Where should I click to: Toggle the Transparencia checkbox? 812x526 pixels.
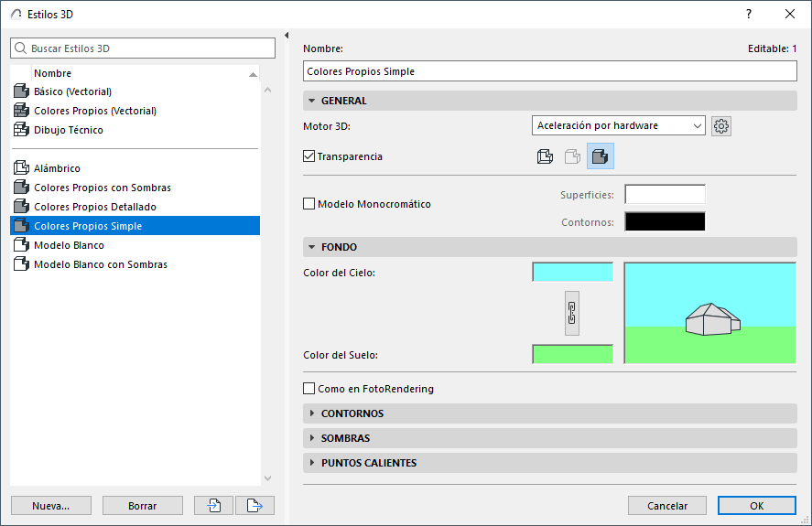pos(309,156)
